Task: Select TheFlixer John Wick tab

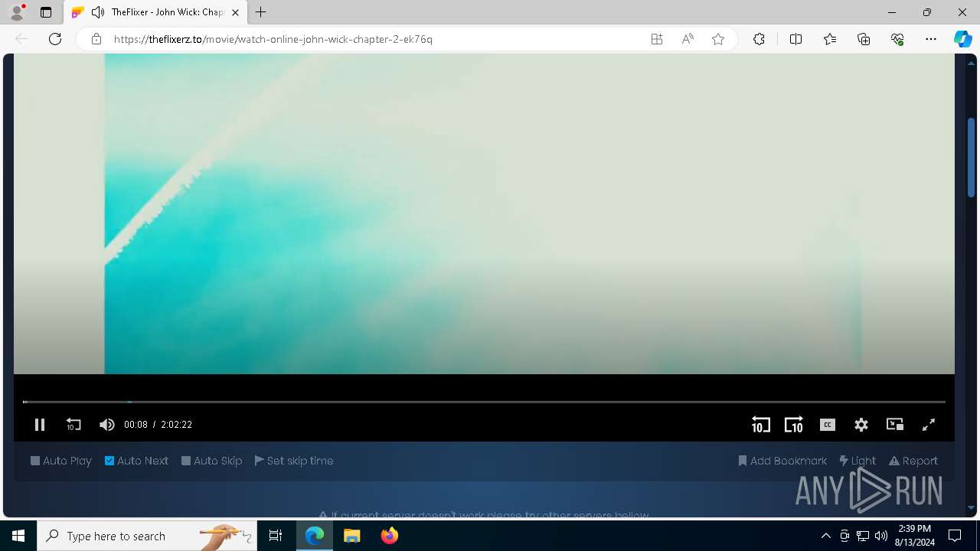Action: [155, 12]
